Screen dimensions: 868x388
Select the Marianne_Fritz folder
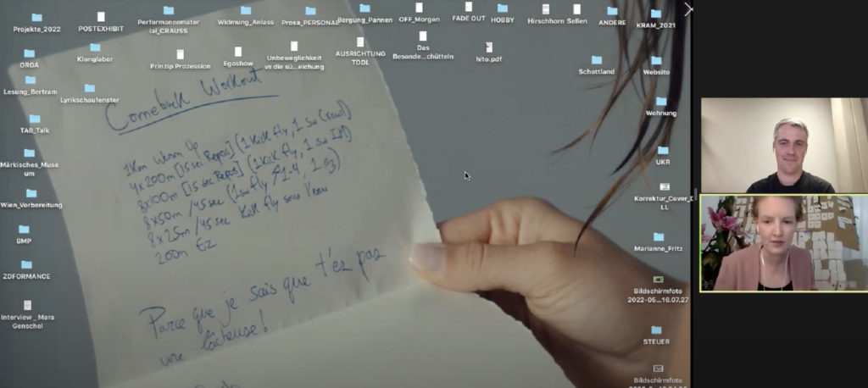(659, 237)
